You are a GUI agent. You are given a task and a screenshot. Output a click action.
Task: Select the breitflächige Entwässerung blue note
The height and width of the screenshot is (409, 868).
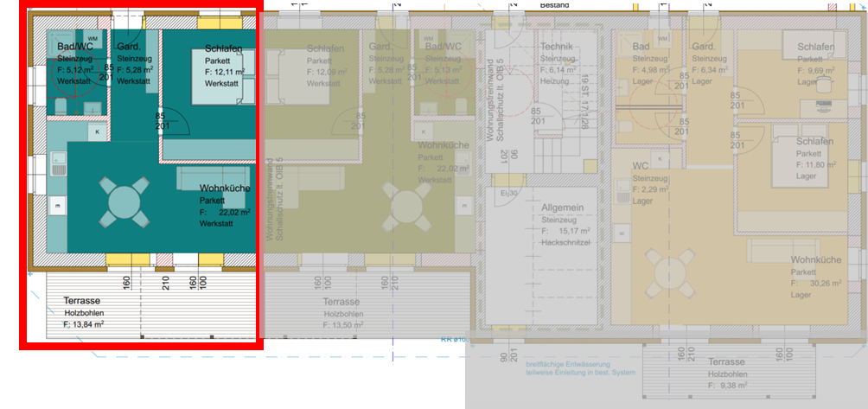point(580,368)
